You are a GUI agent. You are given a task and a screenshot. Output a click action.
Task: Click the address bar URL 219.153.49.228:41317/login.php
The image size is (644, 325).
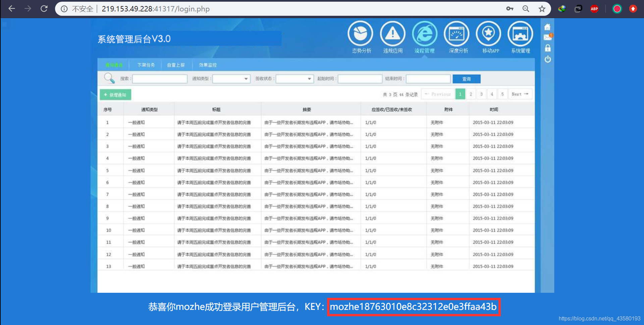tap(156, 9)
